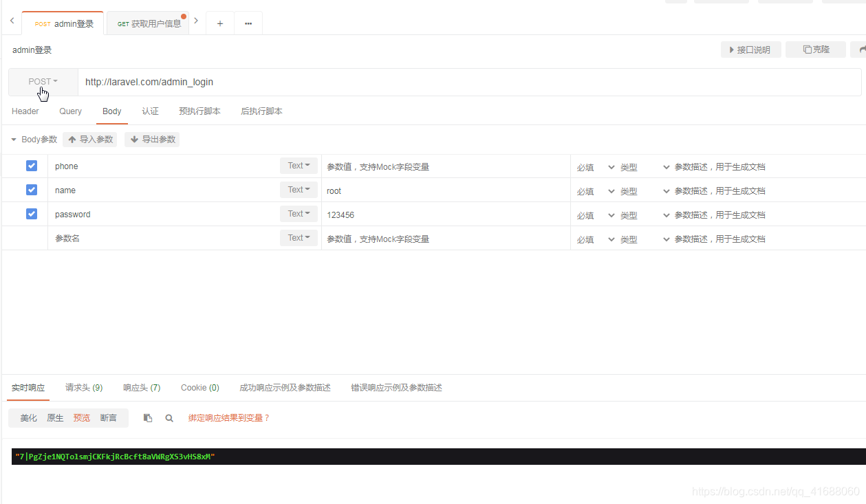Viewport: 866px width, 504px height.
Task: Uncheck the name parameter checkbox
Action: click(32, 190)
